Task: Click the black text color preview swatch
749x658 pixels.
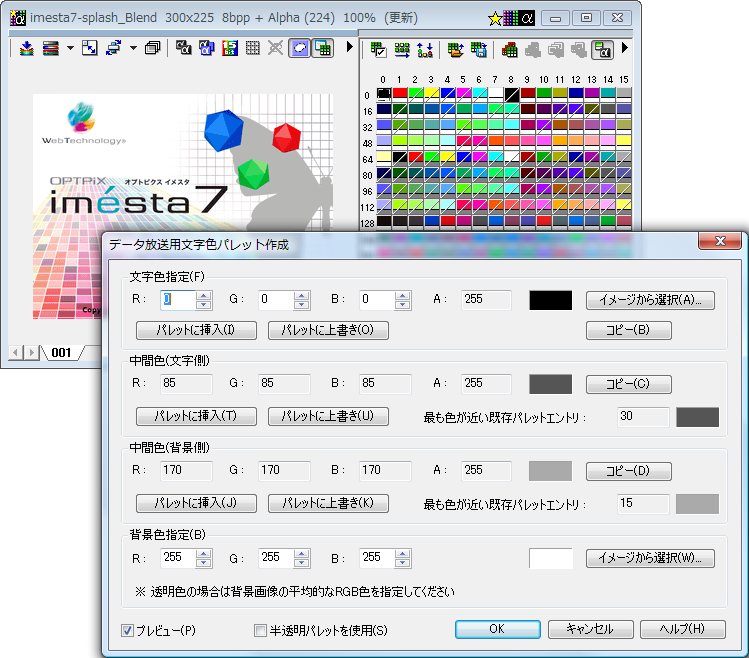Action: (550, 300)
